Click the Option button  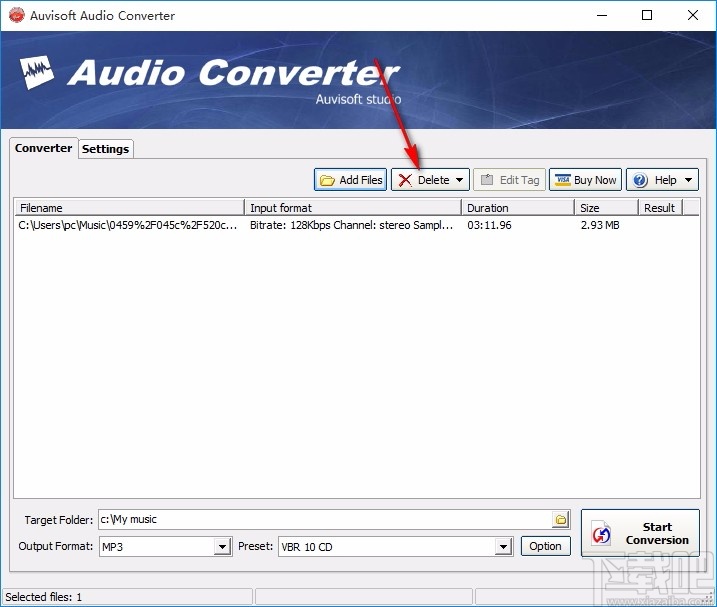click(546, 546)
